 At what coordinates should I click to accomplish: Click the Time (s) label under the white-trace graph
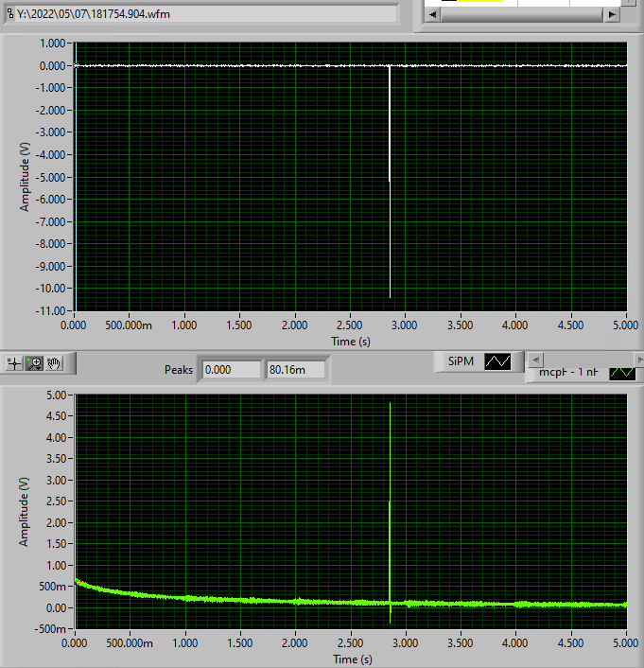pos(351,342)
